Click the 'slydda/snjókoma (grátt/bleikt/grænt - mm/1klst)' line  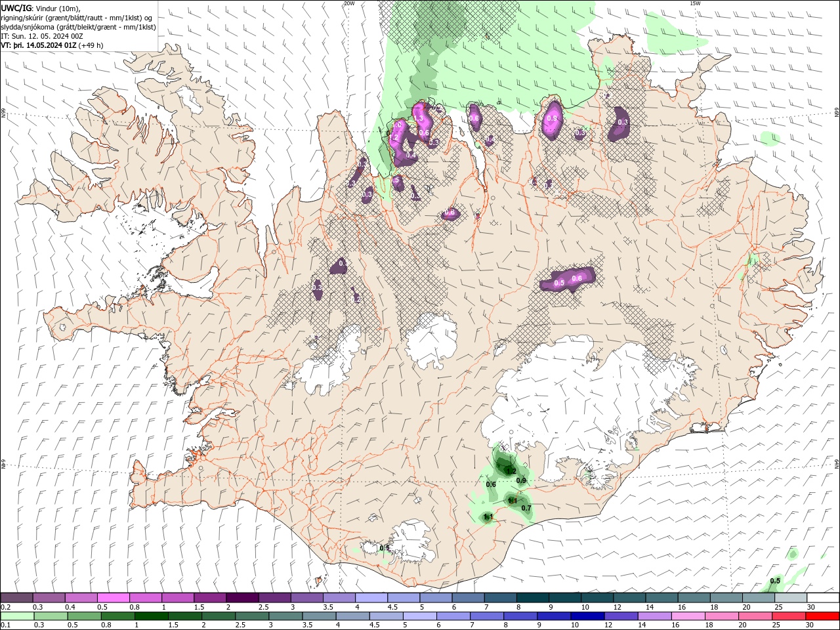click(x=78, y=27)
